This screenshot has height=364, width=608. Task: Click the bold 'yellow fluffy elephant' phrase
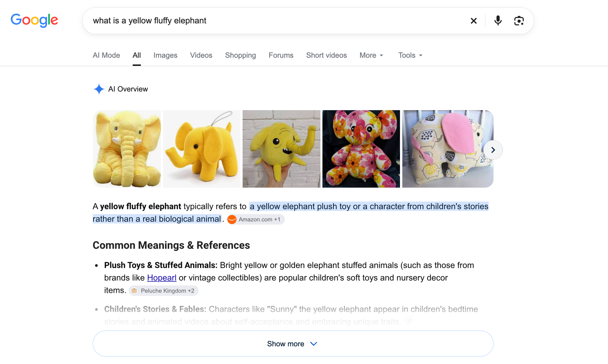click(x=140, y=206)
